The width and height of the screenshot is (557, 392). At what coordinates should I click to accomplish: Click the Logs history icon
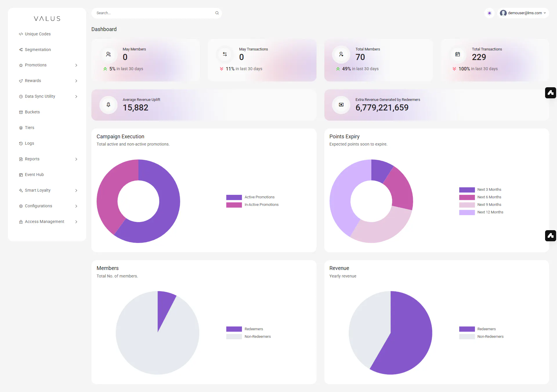[x=21, y=144]
